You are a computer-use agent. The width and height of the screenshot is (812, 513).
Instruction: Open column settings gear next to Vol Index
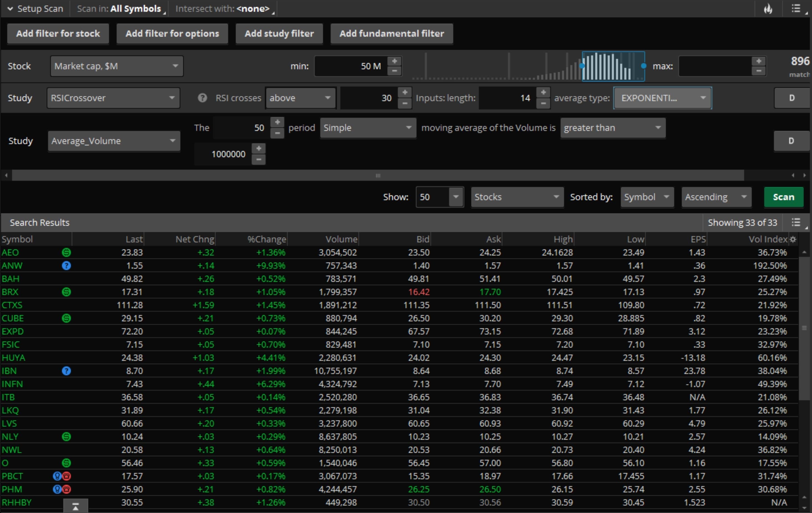[793, 239]
